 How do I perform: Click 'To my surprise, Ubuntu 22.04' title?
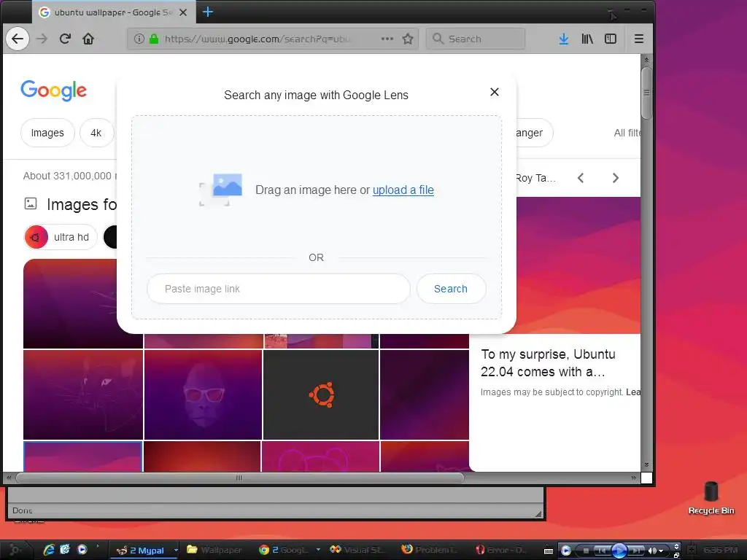548,363
